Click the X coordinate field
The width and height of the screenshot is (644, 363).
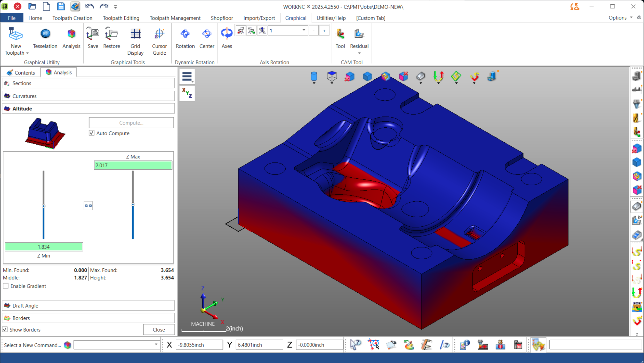(199, 345)
